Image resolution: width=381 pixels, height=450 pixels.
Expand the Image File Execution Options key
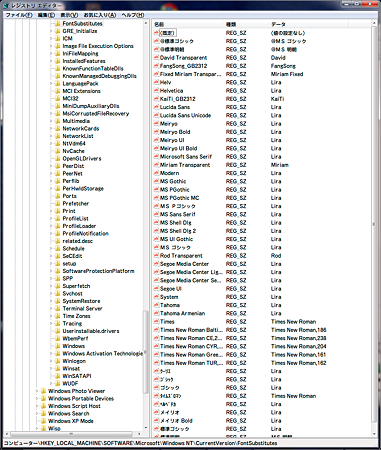tap(51, 46)
